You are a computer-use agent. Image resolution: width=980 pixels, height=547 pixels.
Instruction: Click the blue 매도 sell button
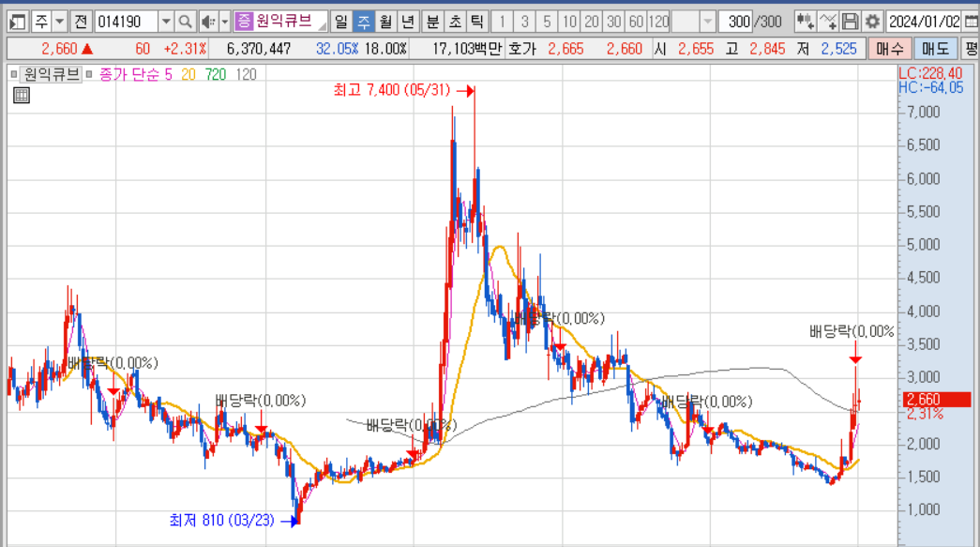tap(935, 49)
